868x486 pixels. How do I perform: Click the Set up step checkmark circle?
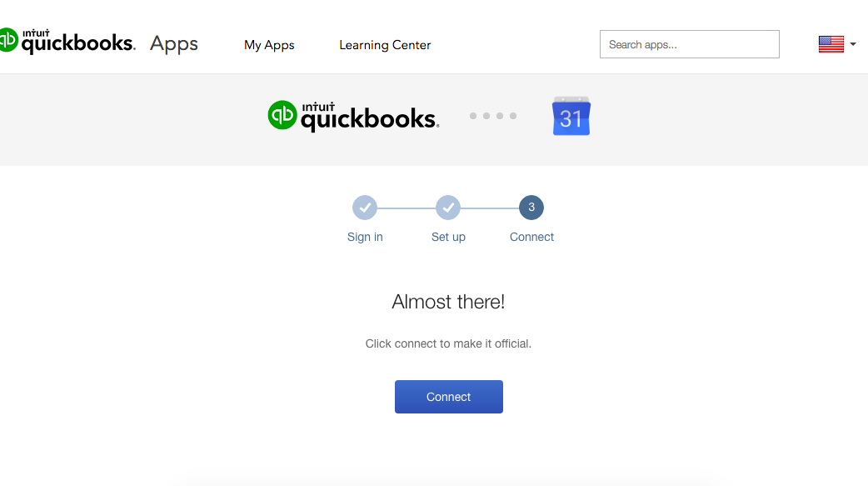pos(448,208)
